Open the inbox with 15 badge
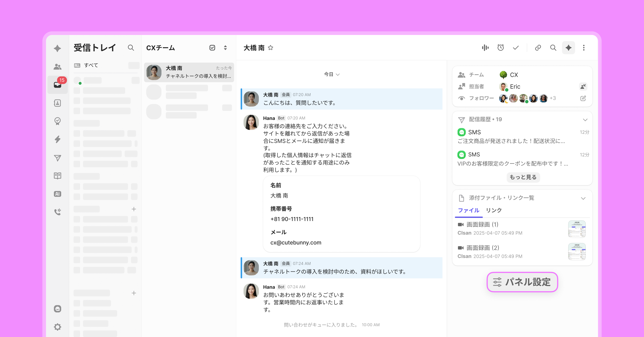The width and height of the screenshot is (644, 337). coord(57,84)
